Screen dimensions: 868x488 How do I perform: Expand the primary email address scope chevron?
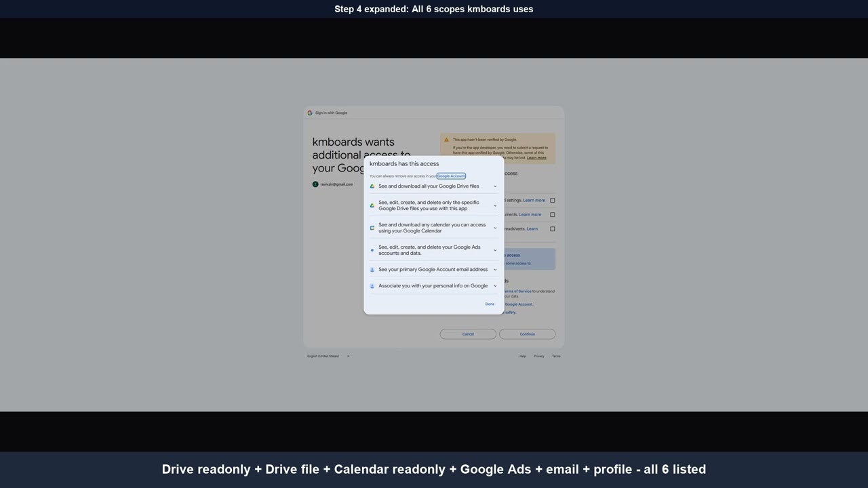point(495,270)
